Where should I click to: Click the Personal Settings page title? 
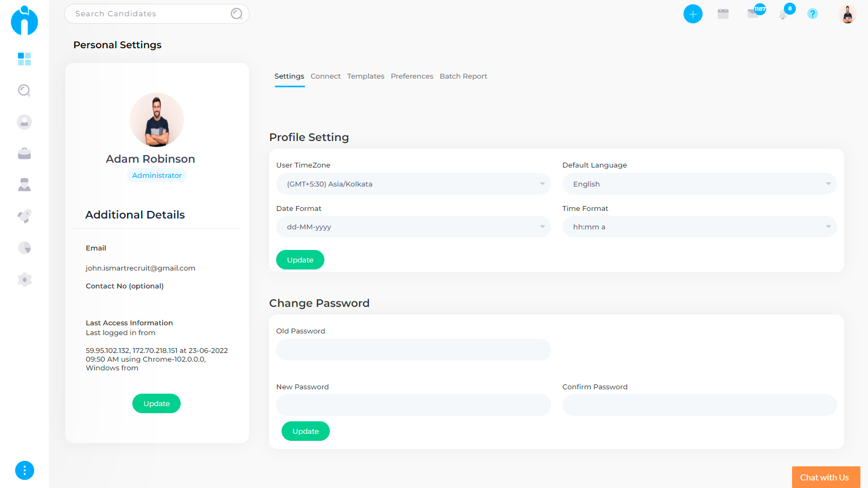117,45
